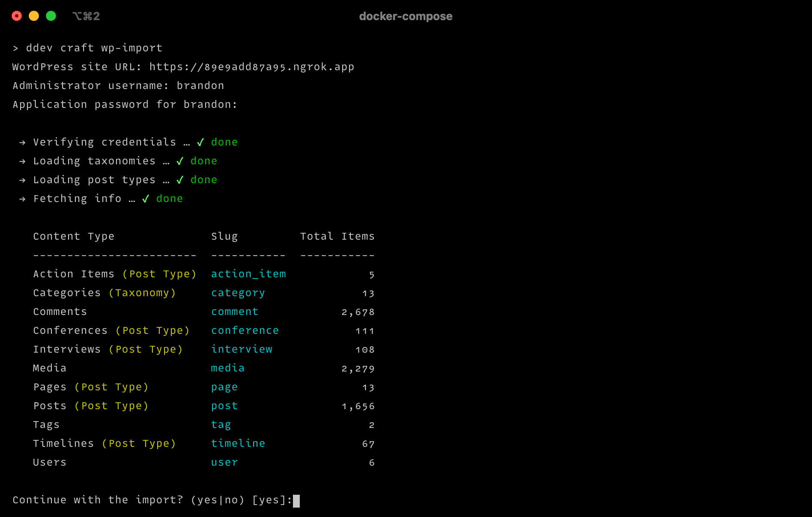Select the 'Conferences (Post Type)' row label
812x517 pixels.
(111, 330)
